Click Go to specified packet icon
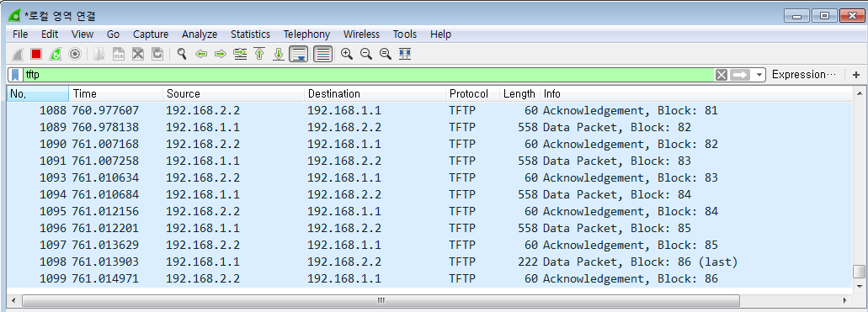868x312 pixels. [240, 54]
